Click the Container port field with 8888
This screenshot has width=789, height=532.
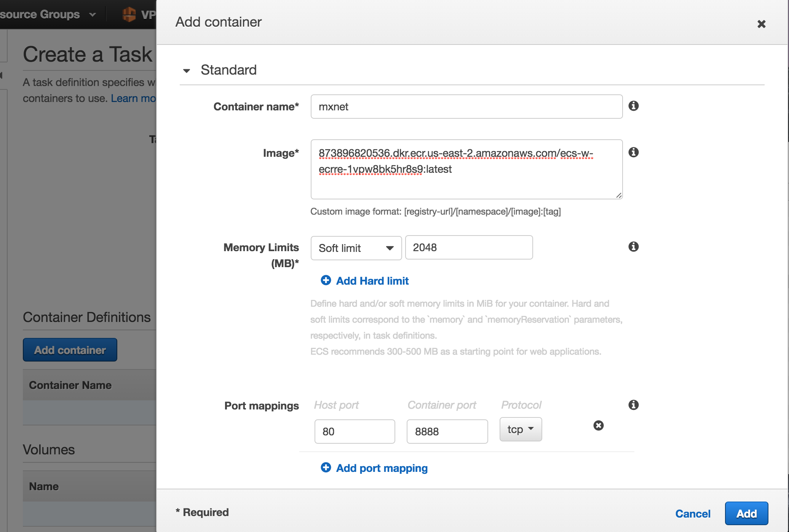(447, 432)
